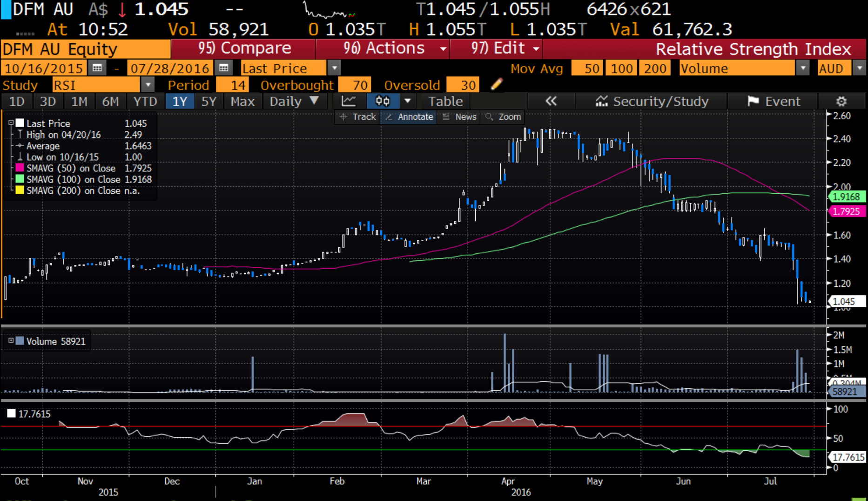Viewport: 868px width, 501px height.
Task: Edit the start date 10/16/2015 field
Action: pyautogui.click(x=44, y=68)
